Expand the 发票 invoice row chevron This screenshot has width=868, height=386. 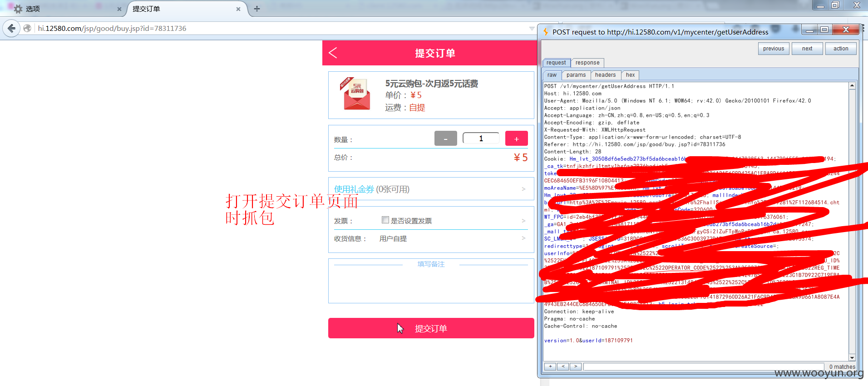[523, 221]
